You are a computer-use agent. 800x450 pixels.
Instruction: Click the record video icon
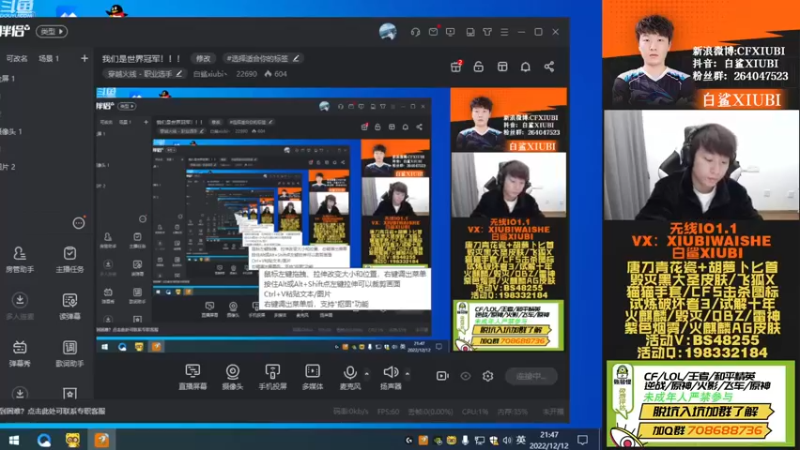442,376
